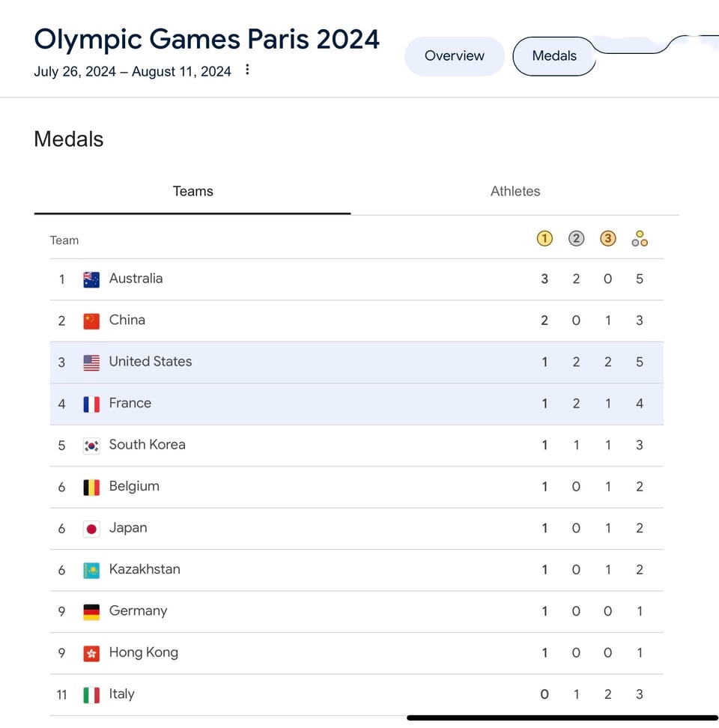This screenshot has height=728, width=719.
Task: Select China in the medal table
Action: tap(127, 320)
